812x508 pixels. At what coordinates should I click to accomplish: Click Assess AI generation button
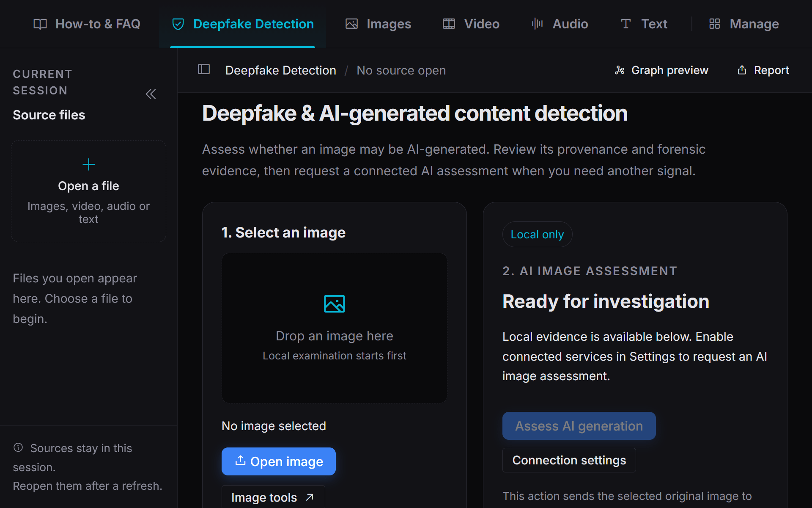coord(579,426)
